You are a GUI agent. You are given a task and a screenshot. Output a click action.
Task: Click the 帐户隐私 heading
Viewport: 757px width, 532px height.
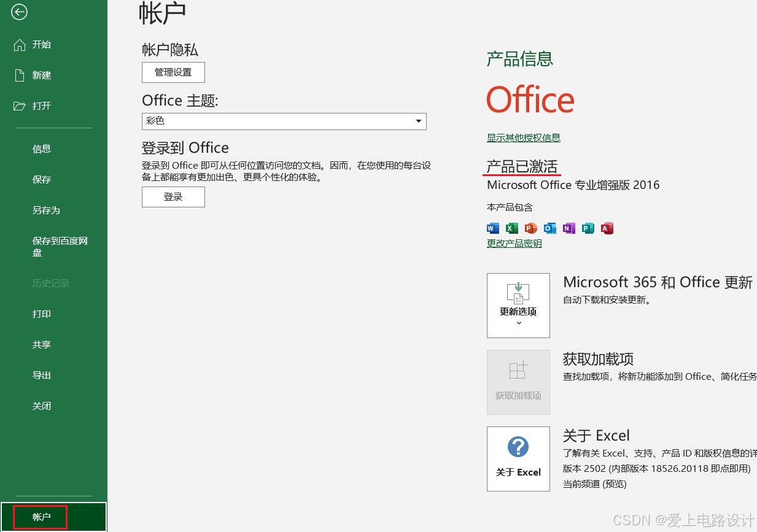(x=170, y=50)
